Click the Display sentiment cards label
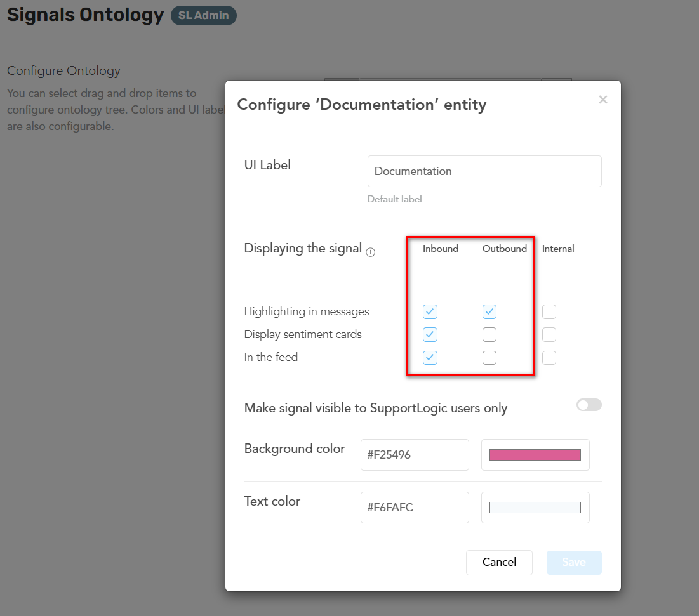 (303, 334)
